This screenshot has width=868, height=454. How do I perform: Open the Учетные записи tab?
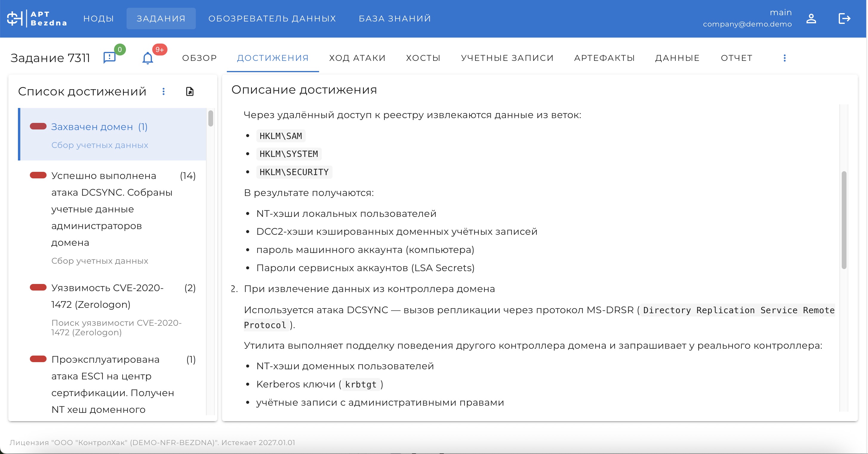click(507, 58)
